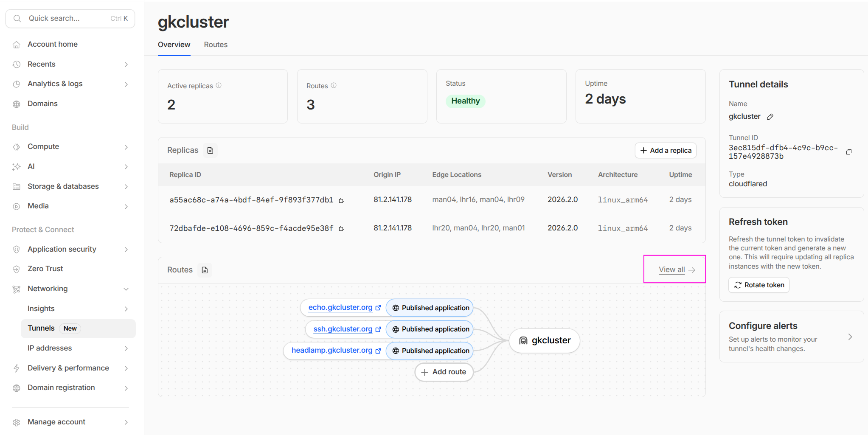
Task: Open the Replicas documentation icon
Action: point(210,151)
